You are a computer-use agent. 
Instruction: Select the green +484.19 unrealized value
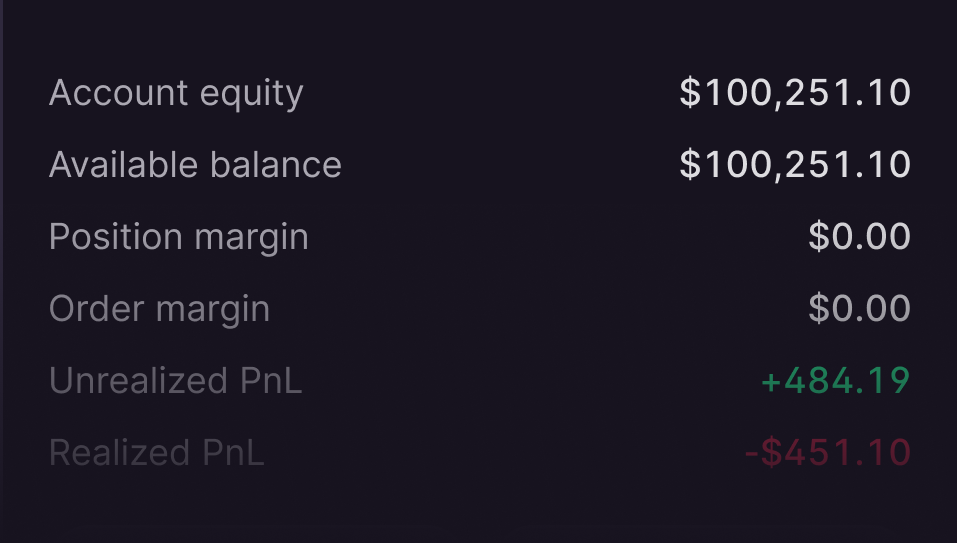point(835,381)
